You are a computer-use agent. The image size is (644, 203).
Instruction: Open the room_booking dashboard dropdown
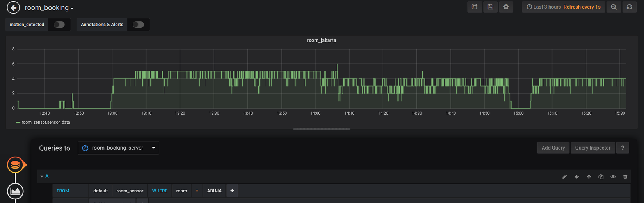[49, 8]
